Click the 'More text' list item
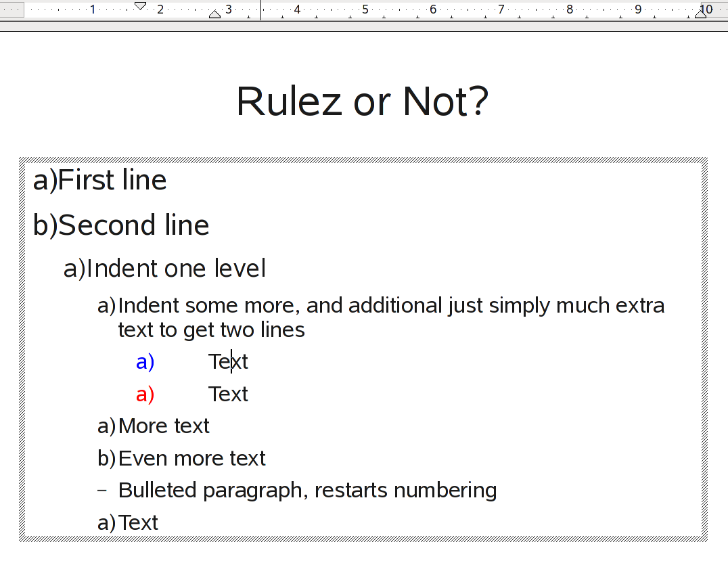Viewport: 728px width, 563px height. (164, 426)
